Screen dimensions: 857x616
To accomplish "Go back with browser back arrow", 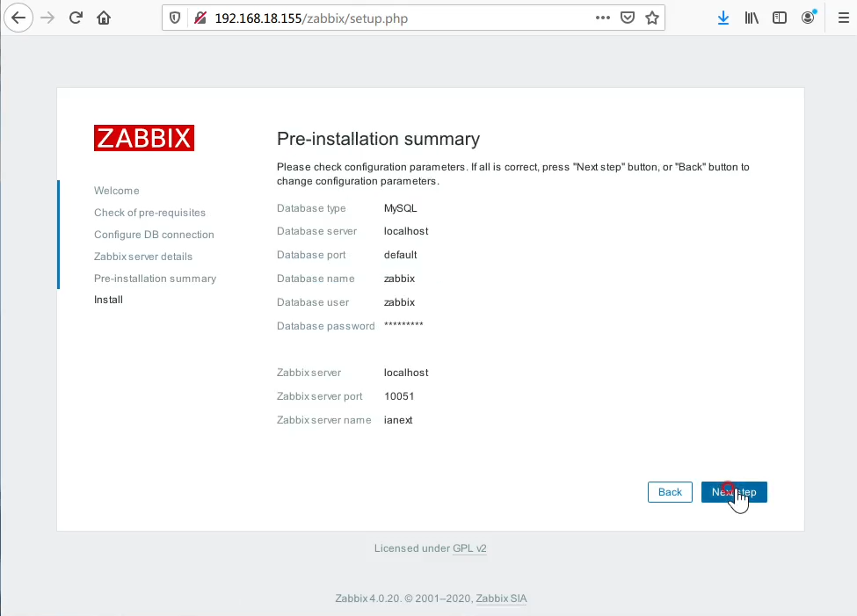I will point(18,18).
